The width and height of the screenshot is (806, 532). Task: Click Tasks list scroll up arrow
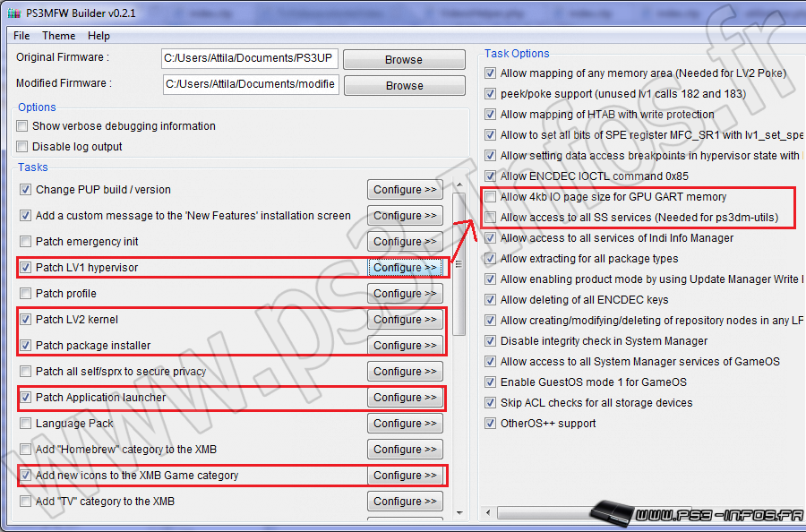pos(459,184)
